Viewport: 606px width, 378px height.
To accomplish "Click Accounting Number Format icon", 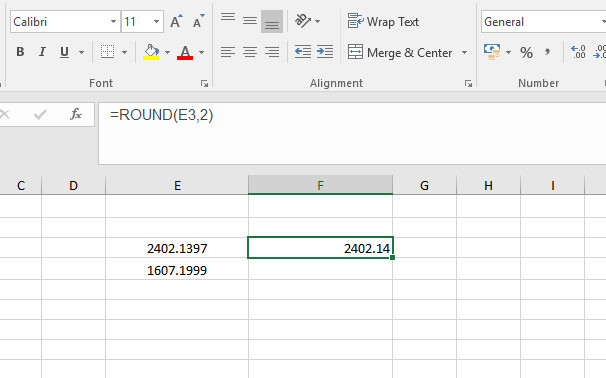I will (x=492, y=52).
